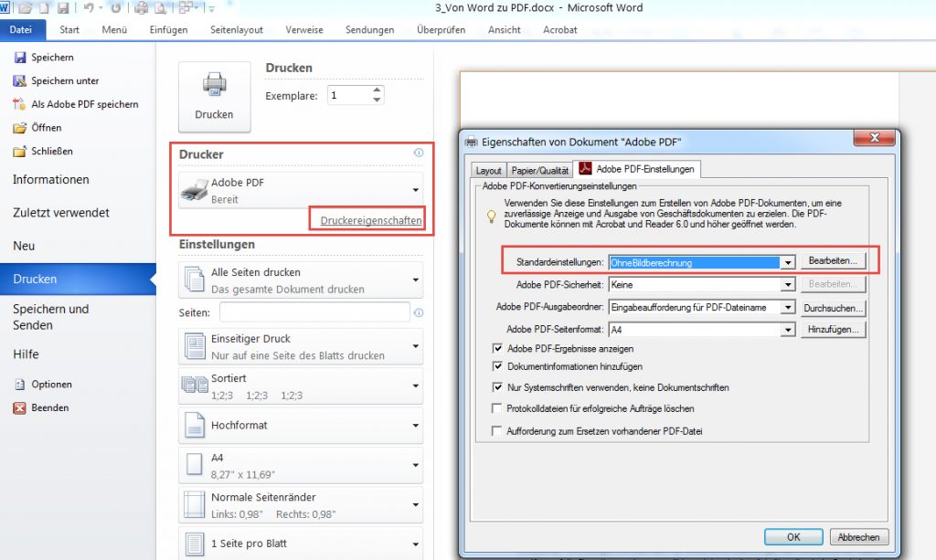This screenshot has height=560, width=936.
Task: Switch to the Papier/Qualität tab
Action: coord(539,171)
